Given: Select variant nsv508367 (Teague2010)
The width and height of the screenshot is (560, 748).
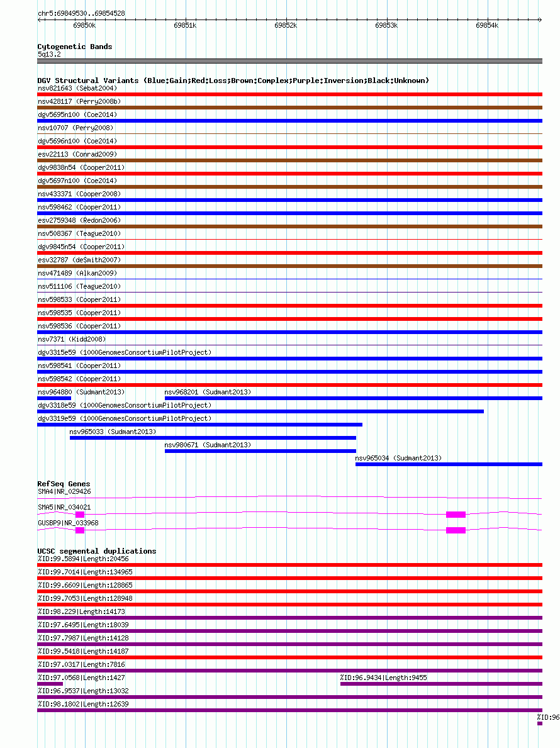Looking at the screenshot, I should [x=79, y=234].
